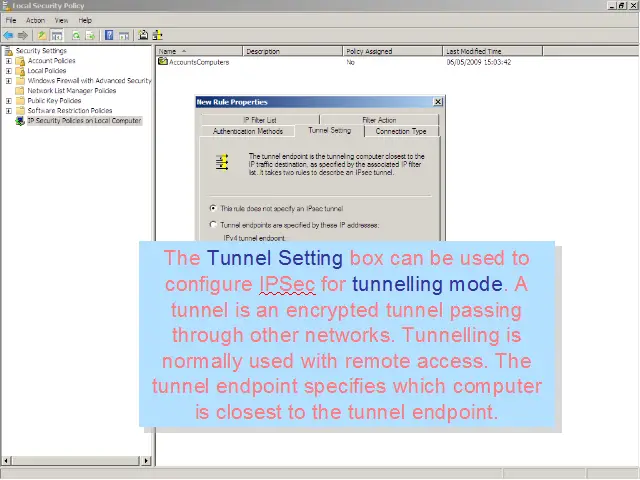
Task: Click the Refresh toolbar icon
Action: coord(75,35)
